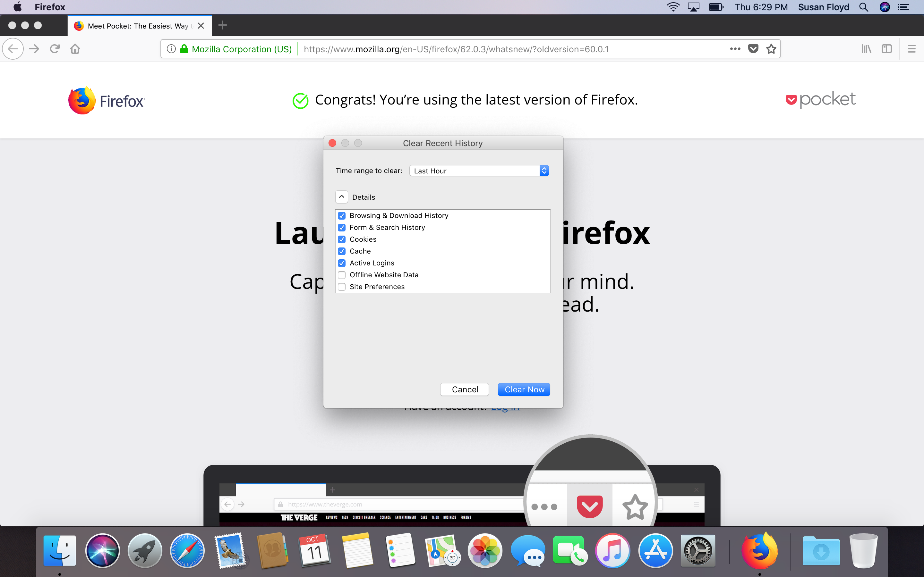924x577 pixels.
Task: Toggle the Browsing & Download History checkbox
Action: click(x=341, y=215)
